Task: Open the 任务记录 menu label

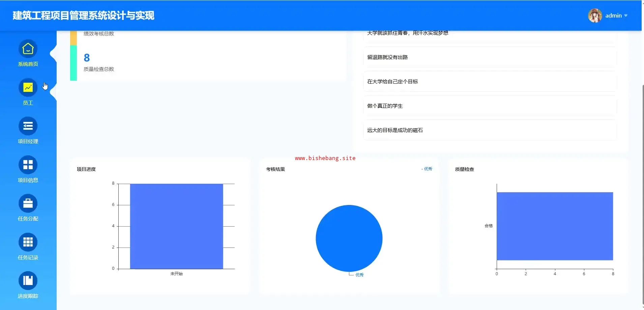Action: pyautogui.click(x=28, y=258)
